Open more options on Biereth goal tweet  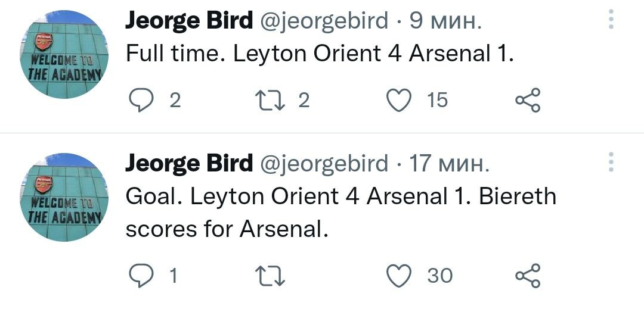pos(611,162)
